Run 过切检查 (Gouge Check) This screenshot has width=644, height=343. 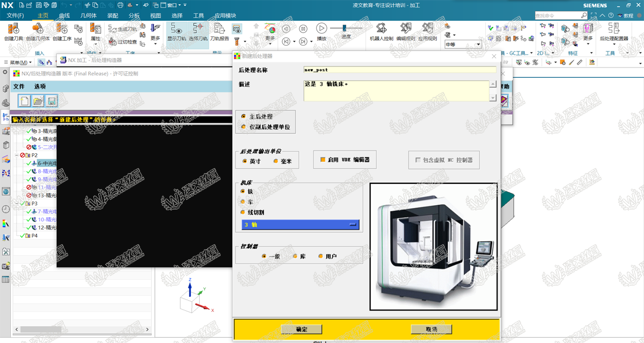pyautogui.click(x=123, y=42)
